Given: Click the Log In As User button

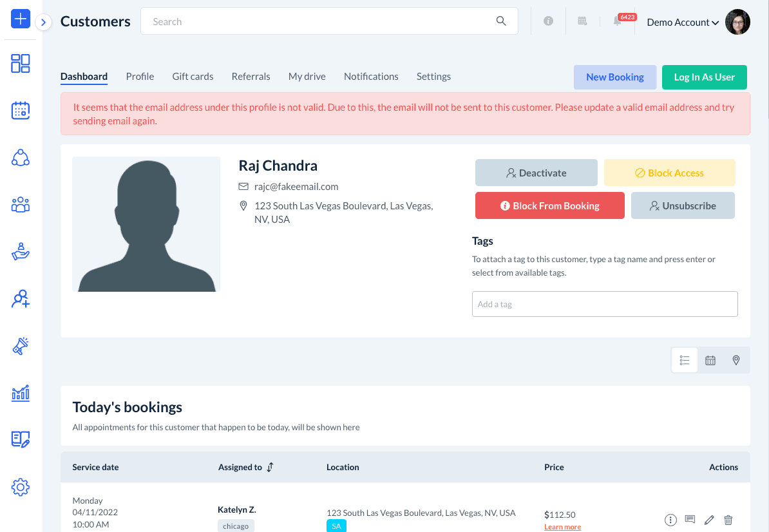Looking at the screenshot, I should pyautogui.click(x=704, y=77).
